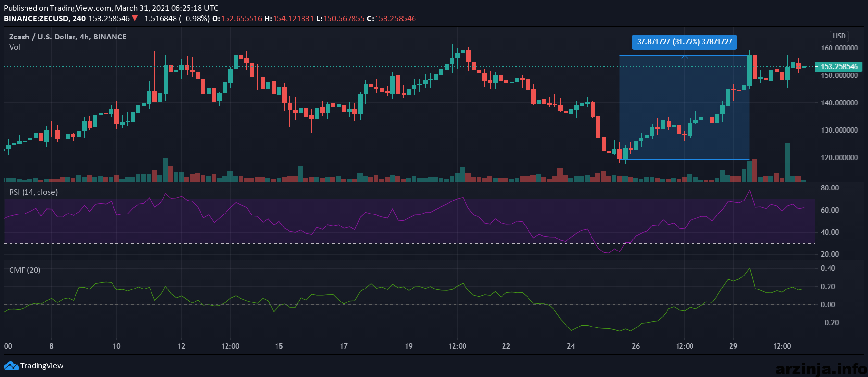868x377 pixels.
Task: Click the 40.00 RSI axis label
Action: point(830,232)
